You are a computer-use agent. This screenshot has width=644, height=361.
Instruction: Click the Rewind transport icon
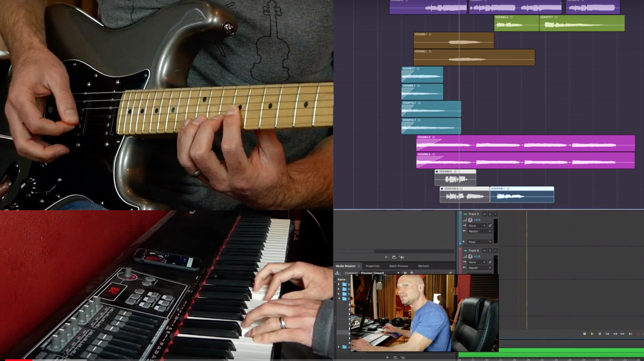point(615,334)
